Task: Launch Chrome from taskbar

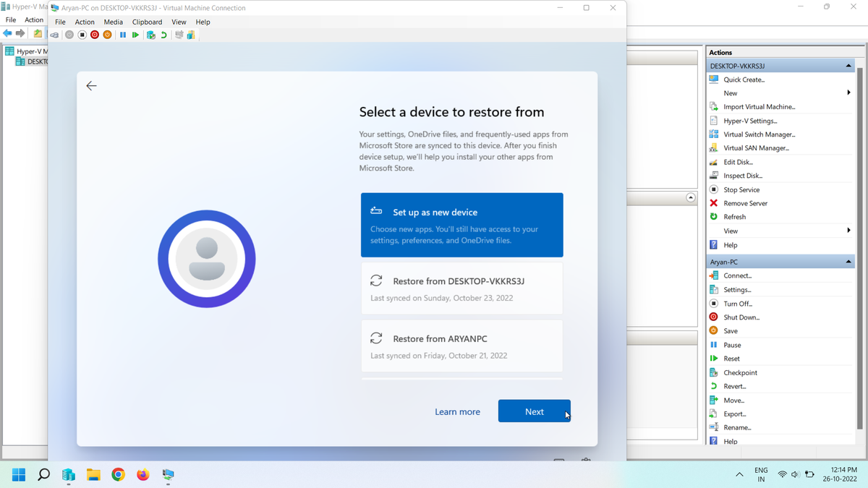Action: click(118, 475)
